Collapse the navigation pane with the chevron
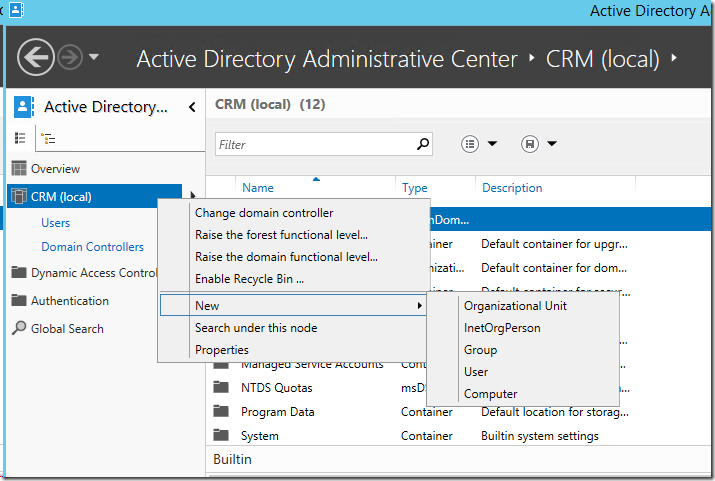 (191, 107)
